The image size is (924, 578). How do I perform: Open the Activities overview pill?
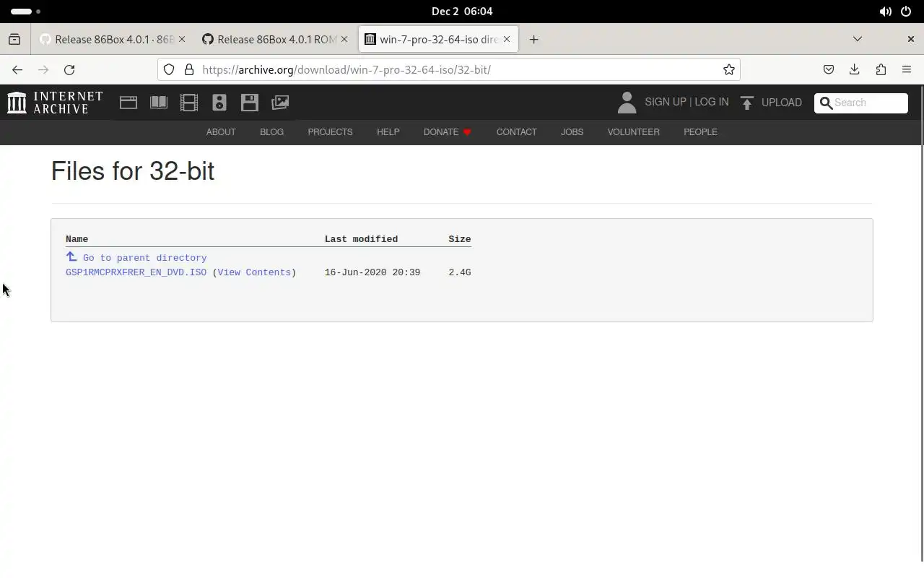(x=26, y=12)
